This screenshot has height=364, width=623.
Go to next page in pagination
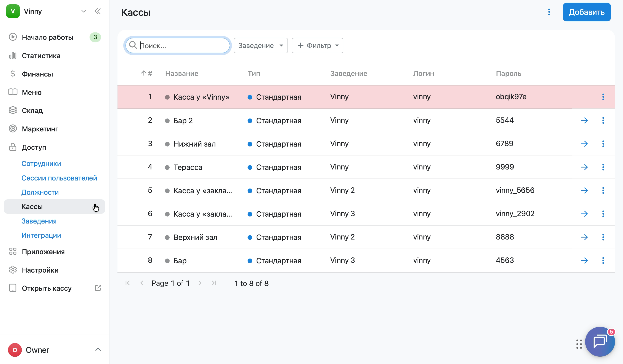[x=200, y=283]
